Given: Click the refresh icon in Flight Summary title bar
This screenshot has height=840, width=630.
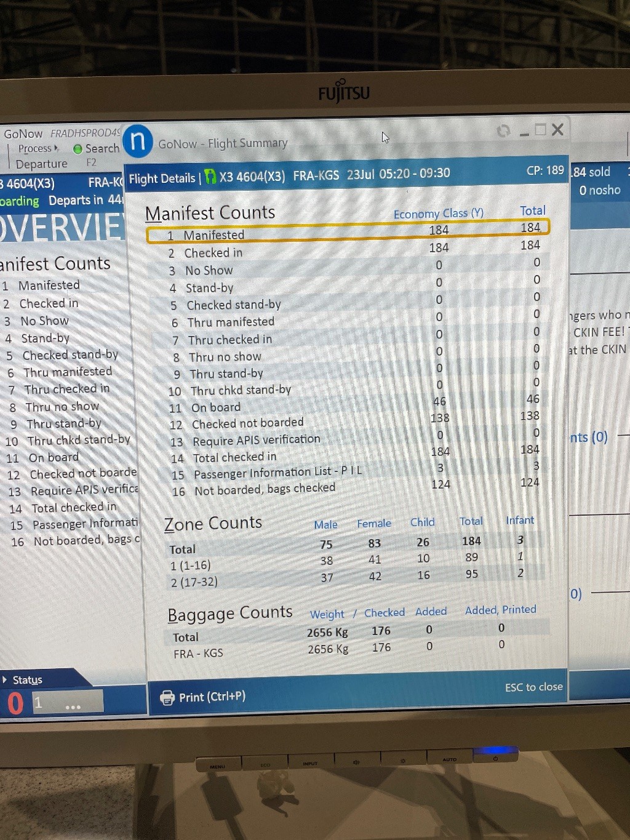Looking at the screenshot, I should (503, 130).
